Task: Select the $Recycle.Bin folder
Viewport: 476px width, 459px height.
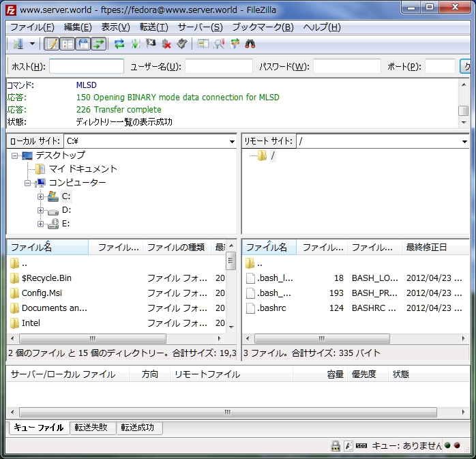Action: pyautogui.click(x=46, y=278)
